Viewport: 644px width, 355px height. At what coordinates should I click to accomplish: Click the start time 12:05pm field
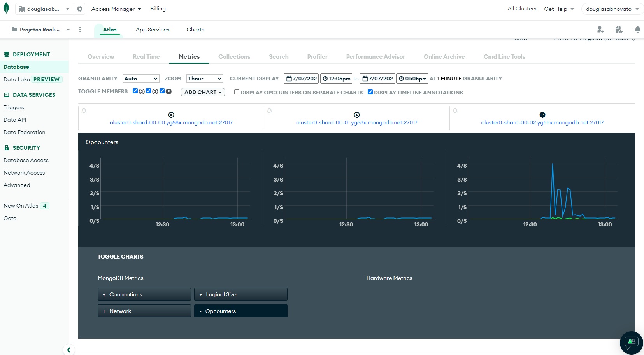336,79
